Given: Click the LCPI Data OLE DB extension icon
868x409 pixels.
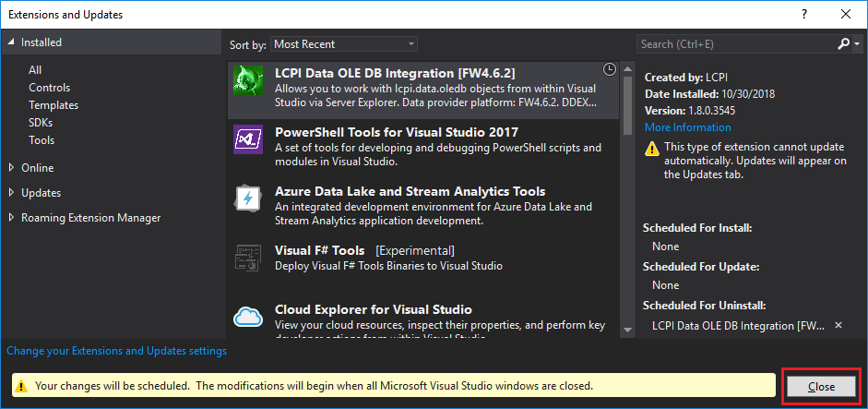Looking at the screenshot, I should click(x=248, y=79).
